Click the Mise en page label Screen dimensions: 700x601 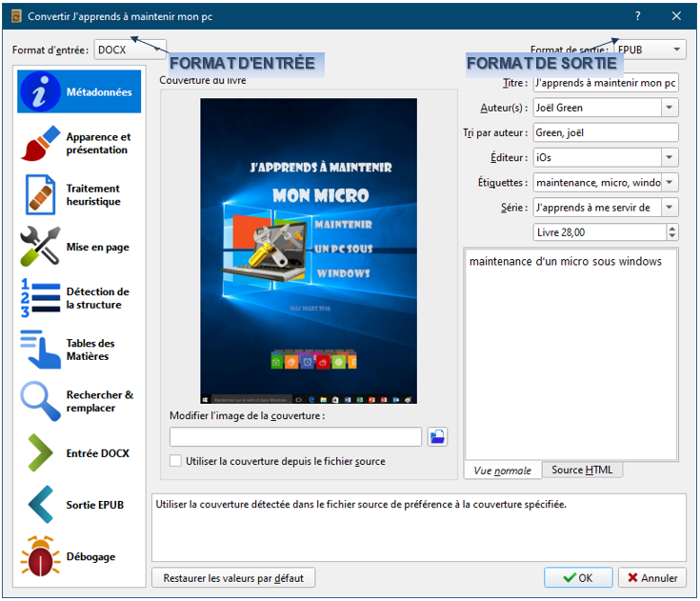(98, 247)
